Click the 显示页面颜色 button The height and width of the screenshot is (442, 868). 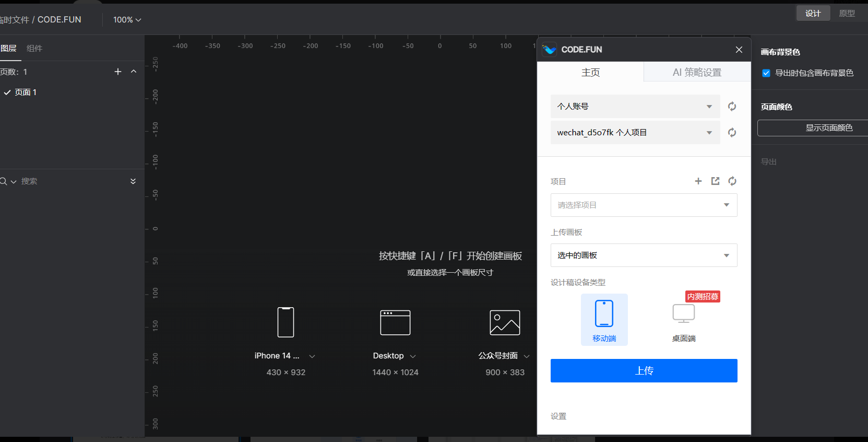[x=813, y=128]
